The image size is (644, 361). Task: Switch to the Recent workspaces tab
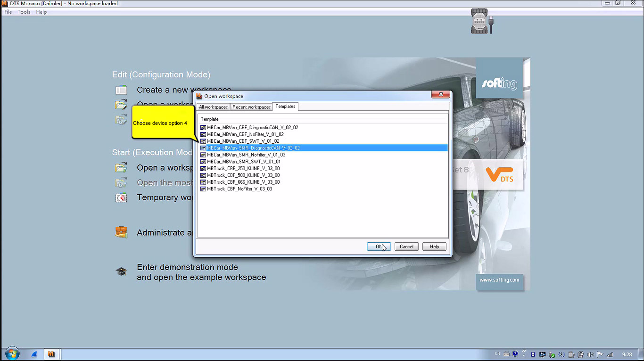point(251,107)
